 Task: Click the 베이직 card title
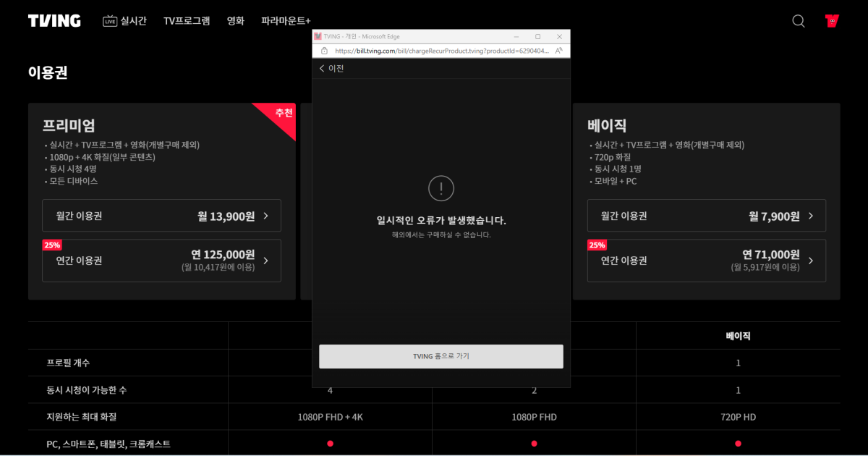pos(607,124)
